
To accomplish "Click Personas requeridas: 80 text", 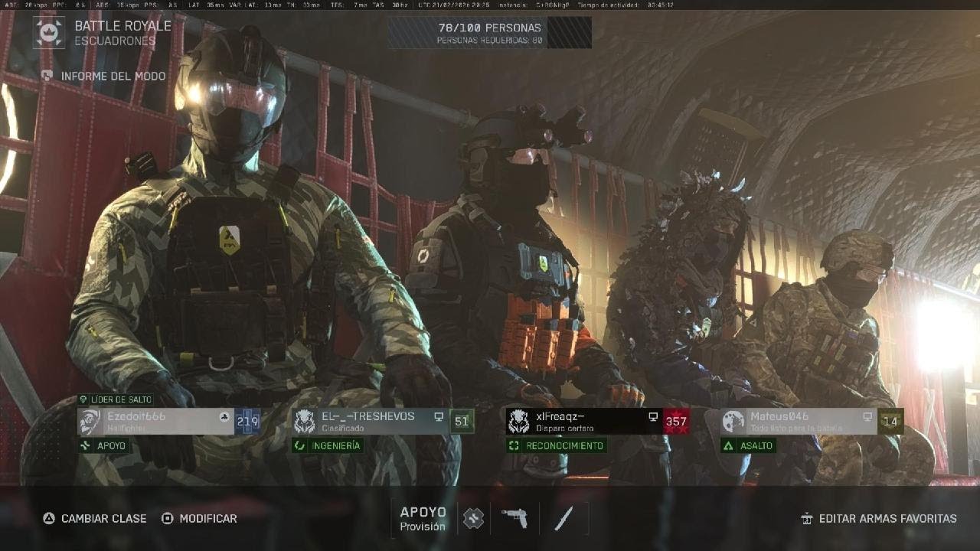I will (x=489, y=40).
